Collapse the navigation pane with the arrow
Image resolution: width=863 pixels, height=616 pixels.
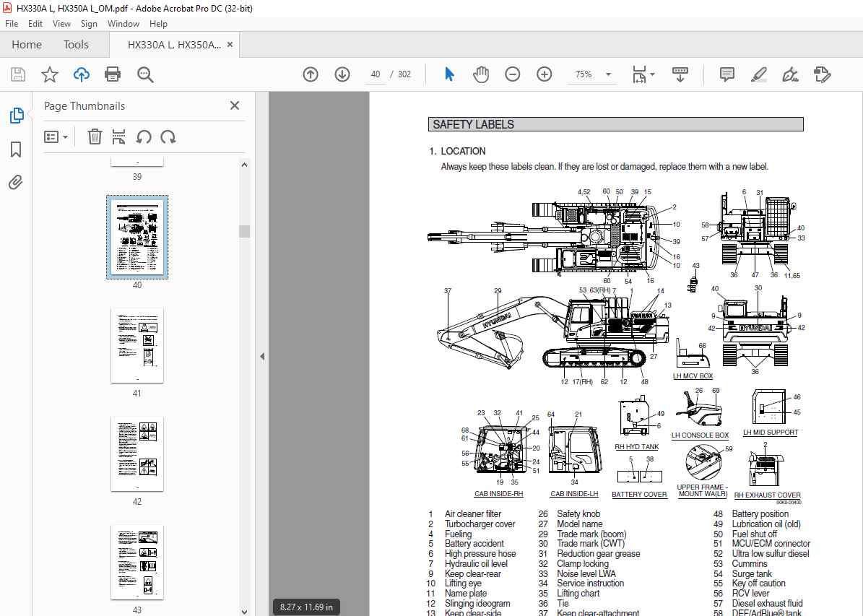click(x=262, y=356)
